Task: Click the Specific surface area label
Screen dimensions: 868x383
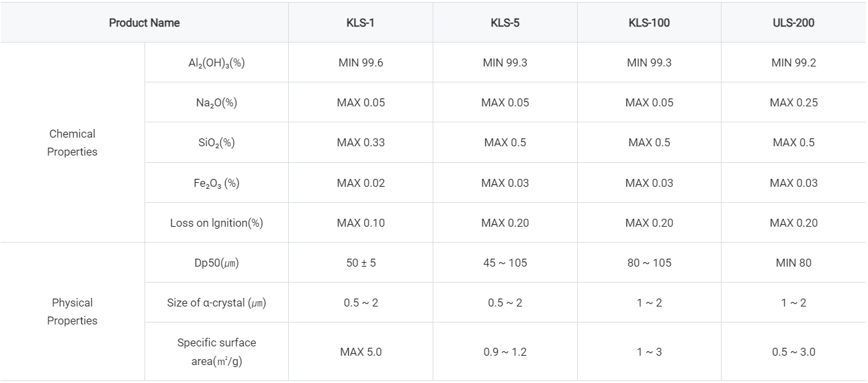Action: (x=216, y=352)
